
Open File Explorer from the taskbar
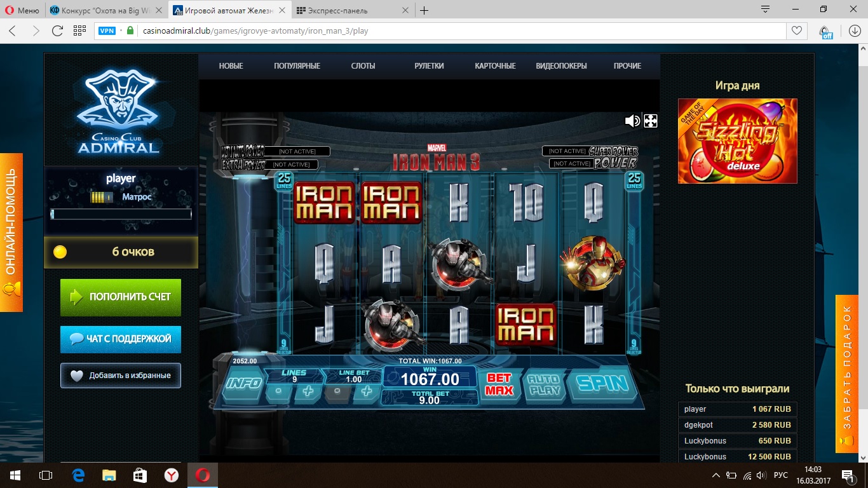tap(109, 475)
